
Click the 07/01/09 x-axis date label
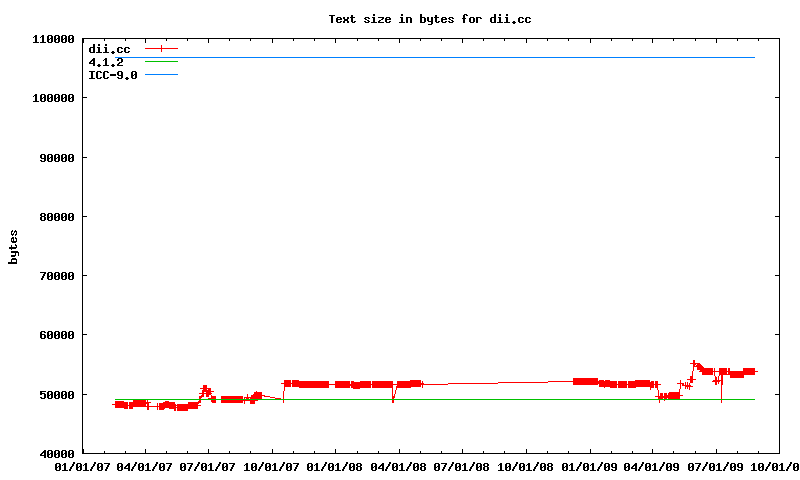coord(717,467)
